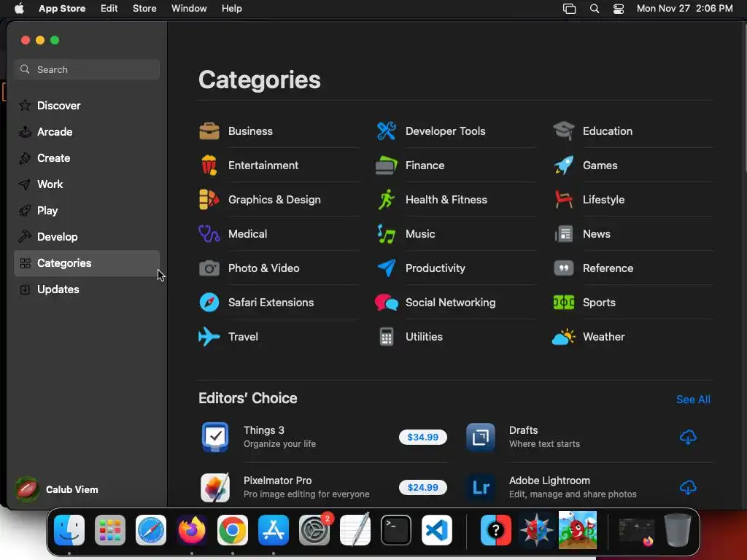
Task: Open System Settings from the Dock
Action: point(314,529)
